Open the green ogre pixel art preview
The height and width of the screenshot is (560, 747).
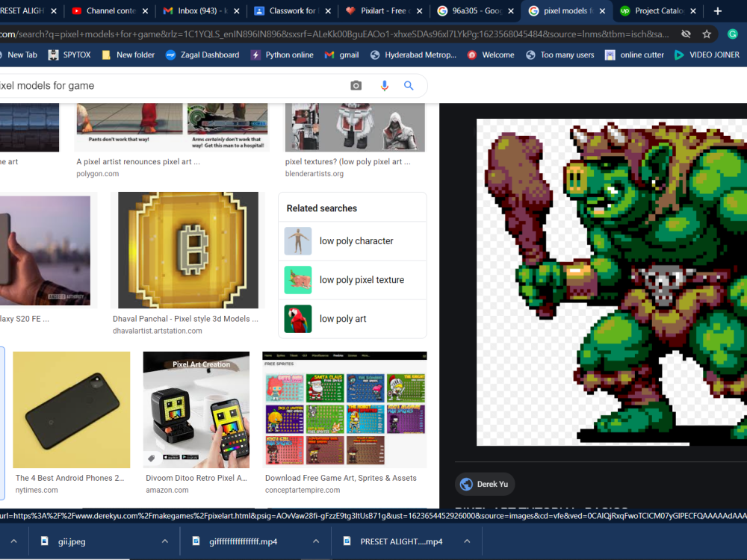point(612,282)
